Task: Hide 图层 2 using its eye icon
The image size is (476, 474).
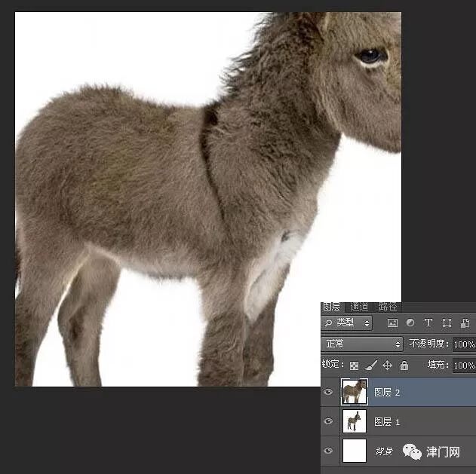Action: pyautogui.click(x=328, y=392)
